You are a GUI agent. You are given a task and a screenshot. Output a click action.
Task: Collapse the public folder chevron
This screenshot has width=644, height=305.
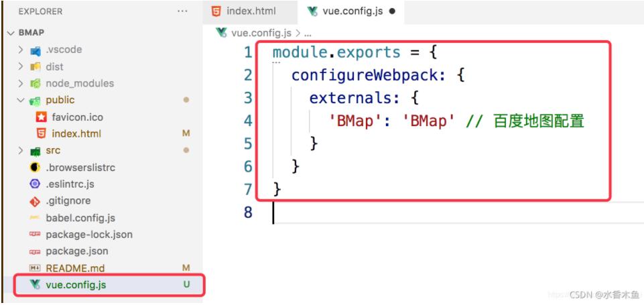pyautogui.click(x=21, y=101)
